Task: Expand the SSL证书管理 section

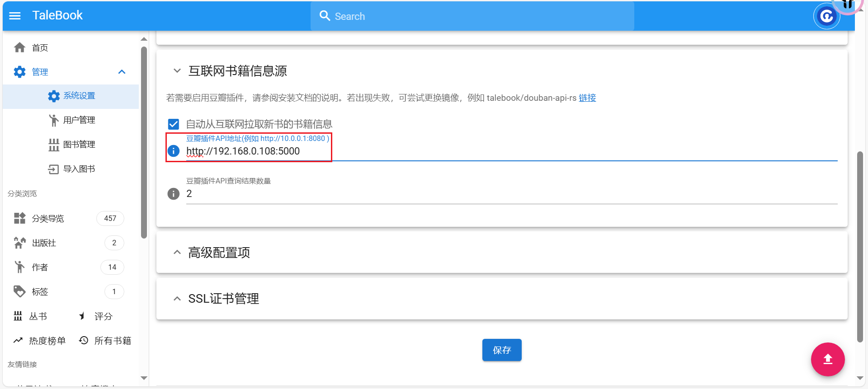Action: click(177, 299)
